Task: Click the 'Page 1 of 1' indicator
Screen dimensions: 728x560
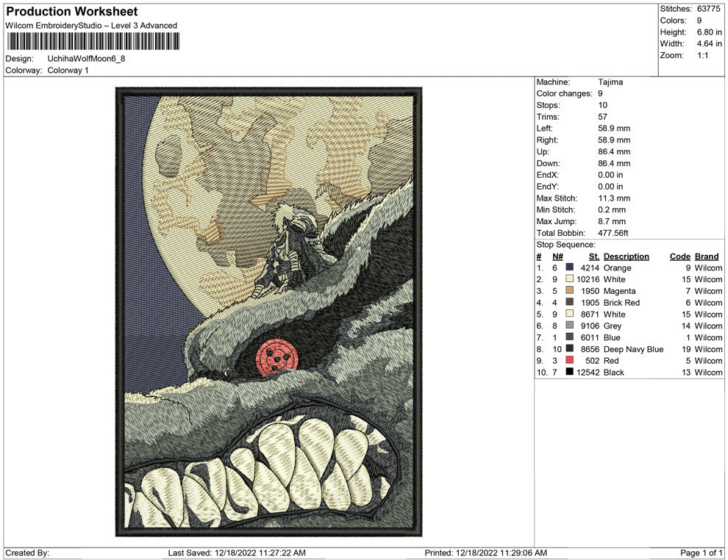Action: [x=701, y=553]
